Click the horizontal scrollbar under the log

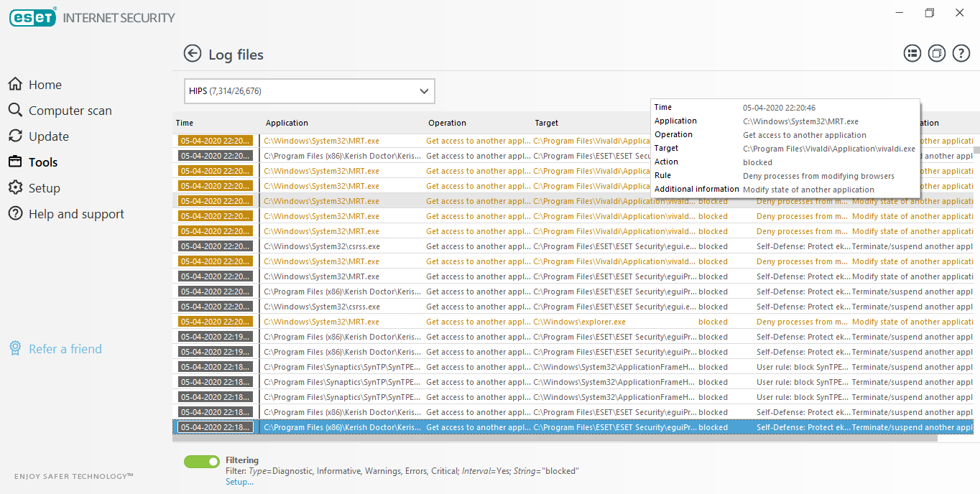[553, 438]
